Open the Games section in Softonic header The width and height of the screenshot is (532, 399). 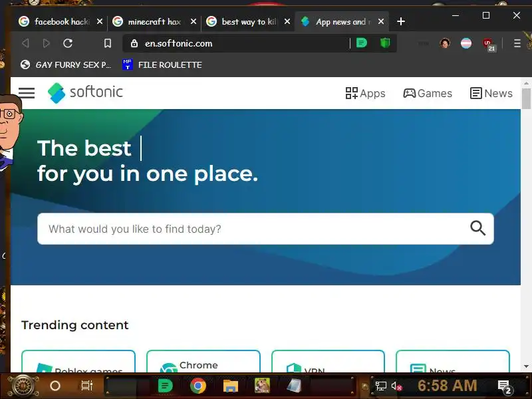coord(428,93)
